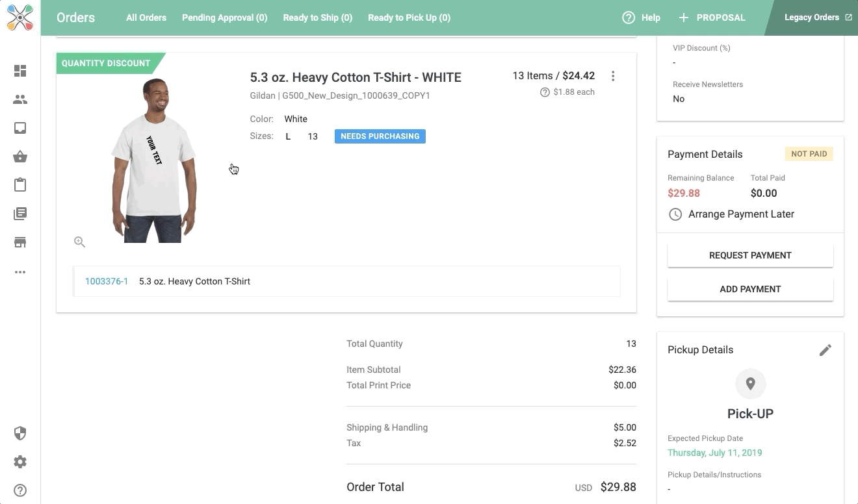Open the catalogs icon in the sidebar

pyautogui.click(x=20, y=213)
